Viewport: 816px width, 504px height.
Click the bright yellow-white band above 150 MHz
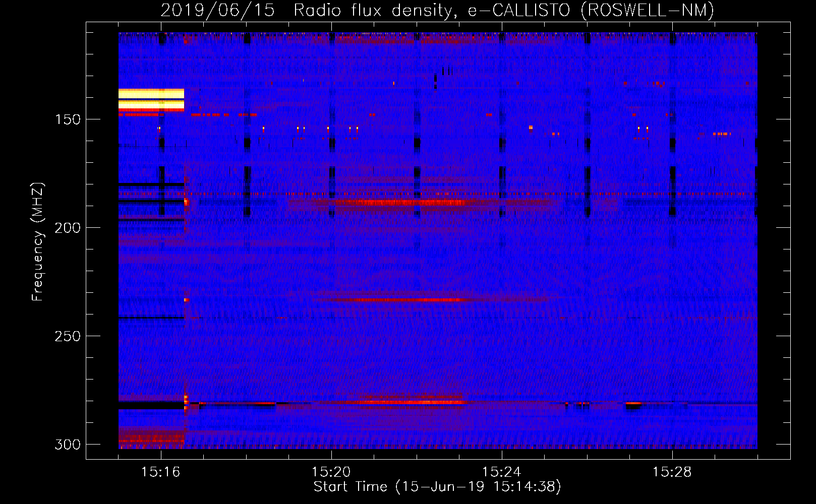(151, 99)
